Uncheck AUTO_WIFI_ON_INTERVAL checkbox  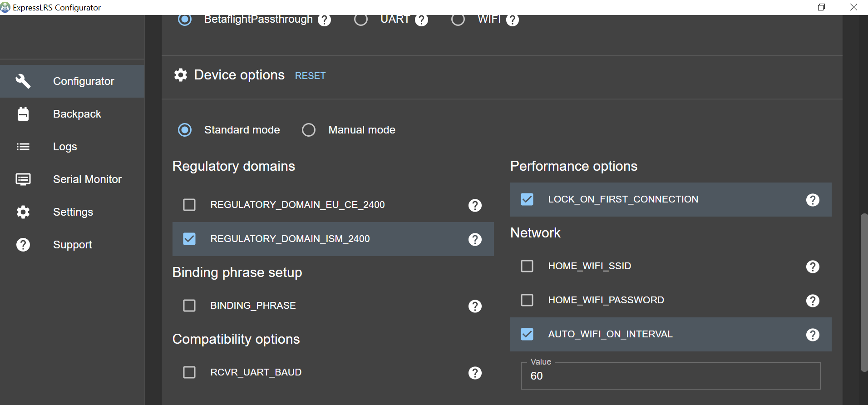click(x=527, y=334)
